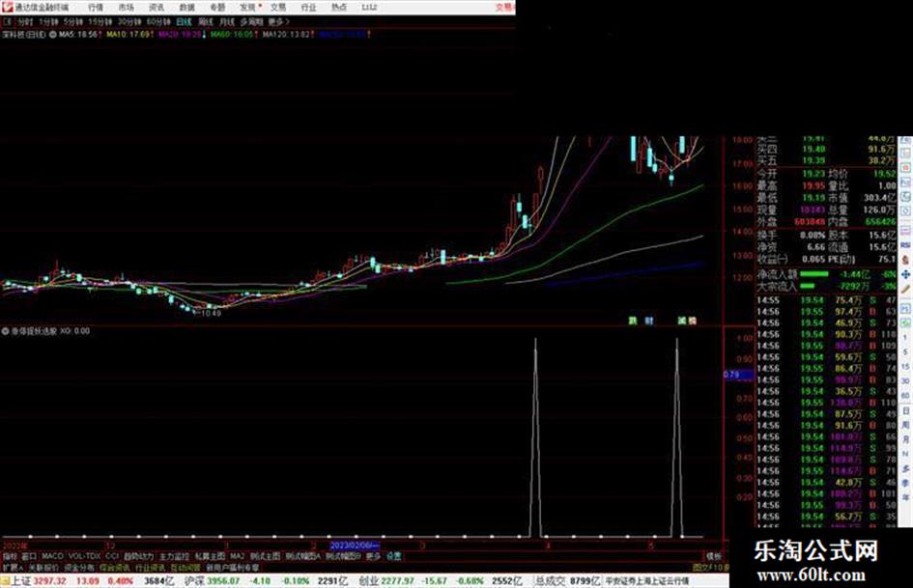Expand 更多 in bottom indicator tabs
The height and width of the screenshot is (588, 913).
click(373, 556)
